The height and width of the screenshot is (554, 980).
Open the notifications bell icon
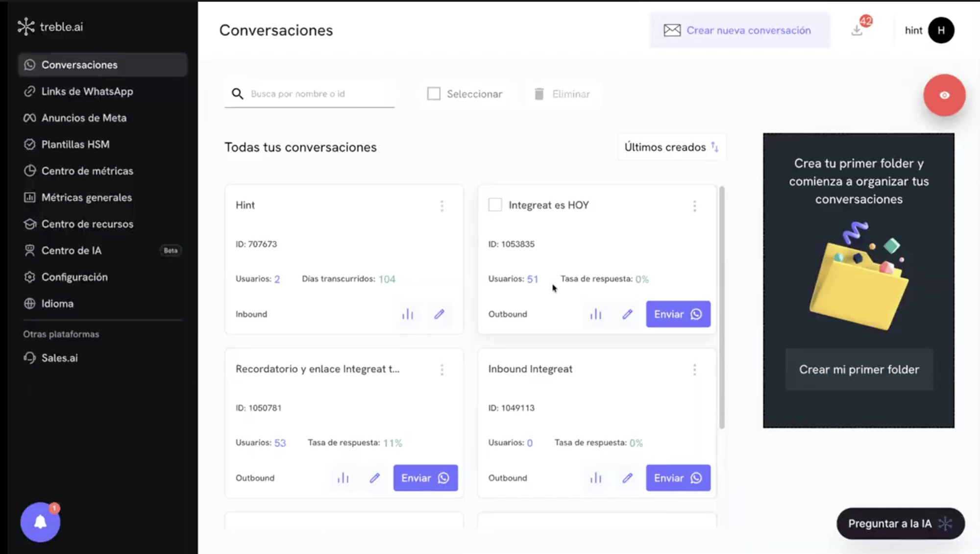click(40, 522)
